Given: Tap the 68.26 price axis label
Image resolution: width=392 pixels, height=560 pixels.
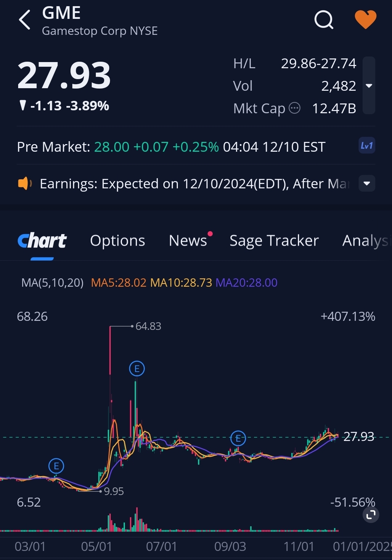Looking at the screenshot, I should click(x=32, y=316).
